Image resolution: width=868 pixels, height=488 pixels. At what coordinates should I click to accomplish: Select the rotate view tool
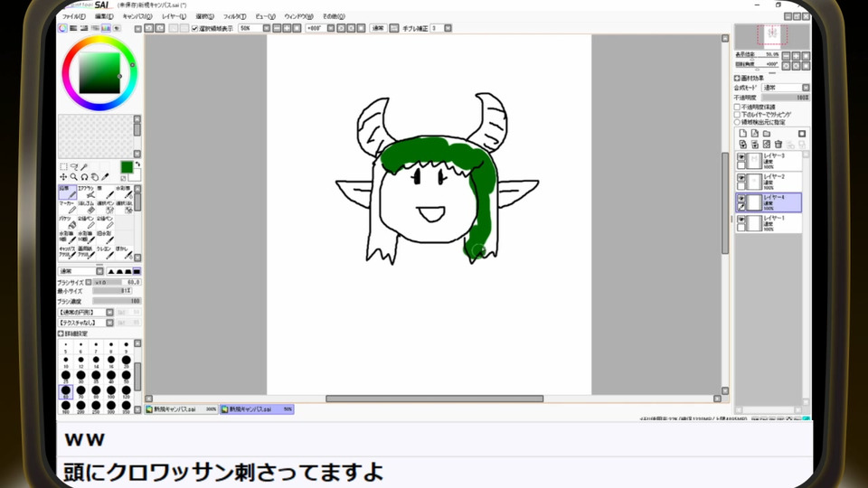coord(84,177)
